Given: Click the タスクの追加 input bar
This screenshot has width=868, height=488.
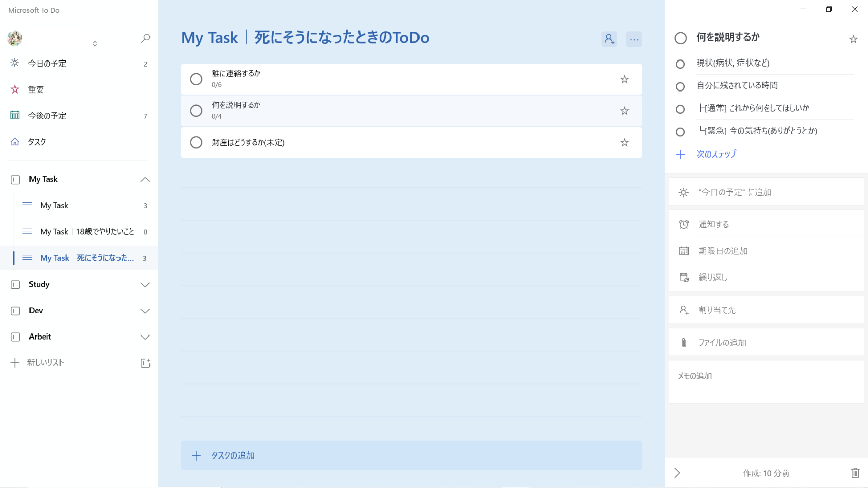Looking at the screenshot, I should point(411,455).
